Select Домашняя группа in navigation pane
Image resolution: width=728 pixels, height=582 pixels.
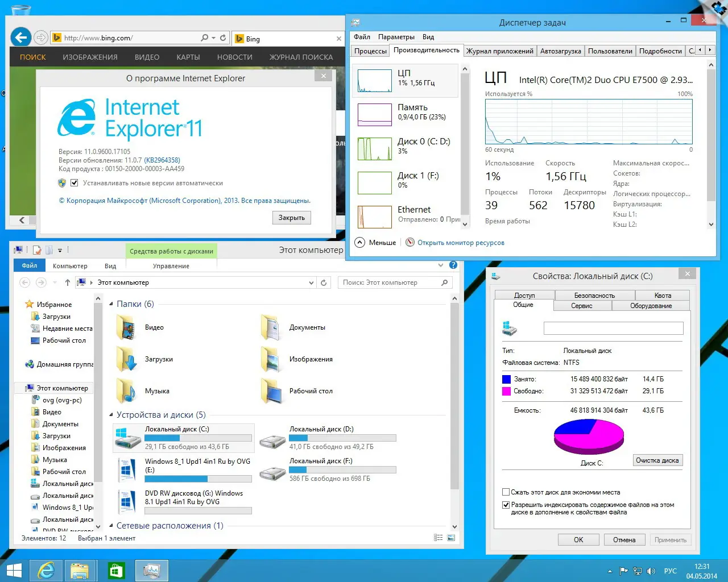[59, 364]
